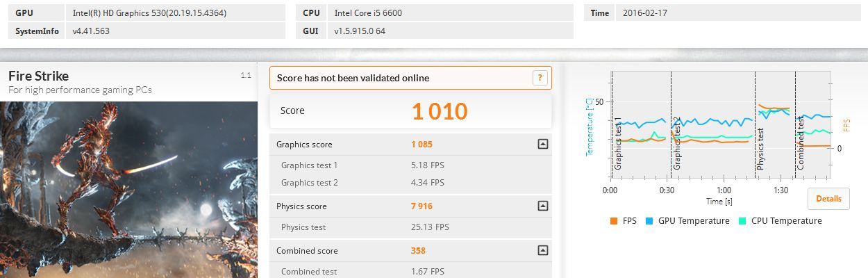Select Physics test result 25.13 FPS
868x278 pixels.
[x=430, y=227]
